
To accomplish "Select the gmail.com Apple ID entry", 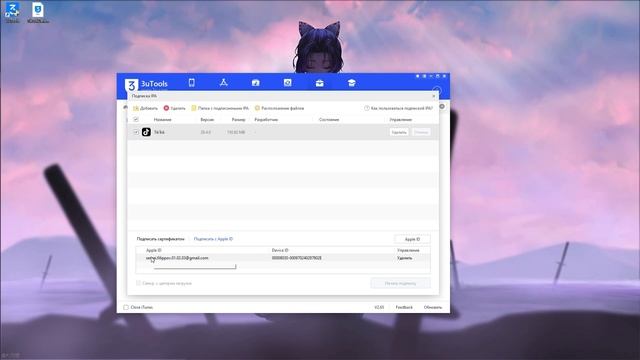I will (x=177, y=258).
